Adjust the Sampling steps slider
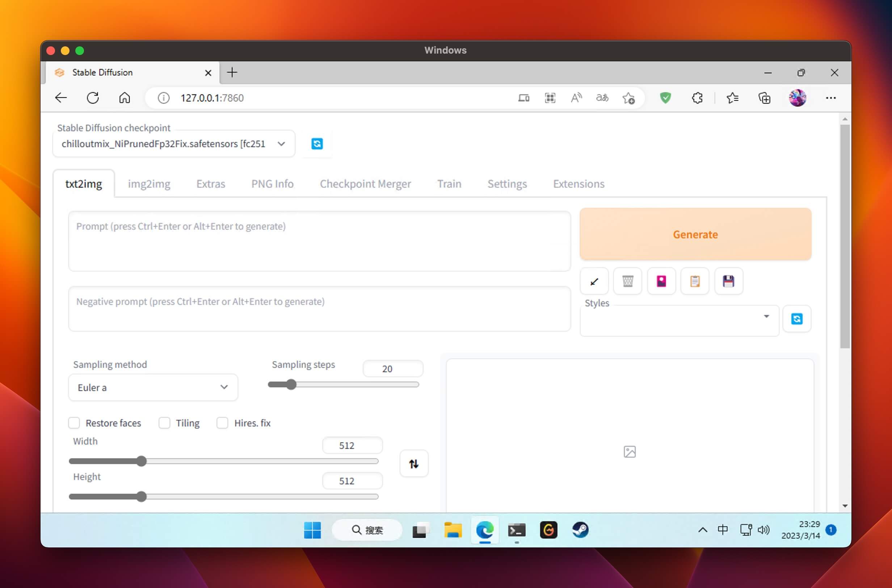Viewport: 892px width, 588px height. click(x=344, y=385)
